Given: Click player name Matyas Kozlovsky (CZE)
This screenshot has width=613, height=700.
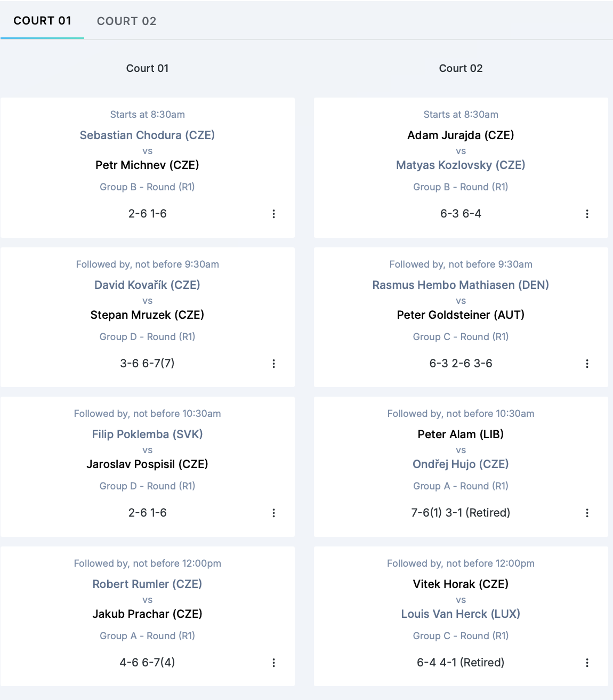Looking at the screenshot, I should click(x=461, y=165).
